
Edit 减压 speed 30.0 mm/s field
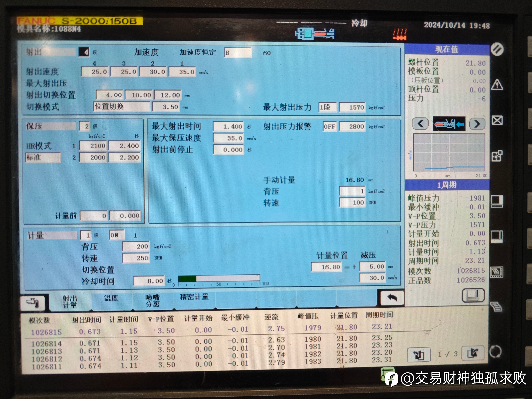(373, 278)
